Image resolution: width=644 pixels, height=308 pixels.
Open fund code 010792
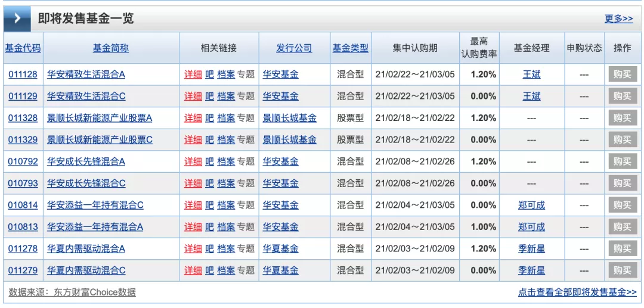pyautogui.click(x=23, y=161)
